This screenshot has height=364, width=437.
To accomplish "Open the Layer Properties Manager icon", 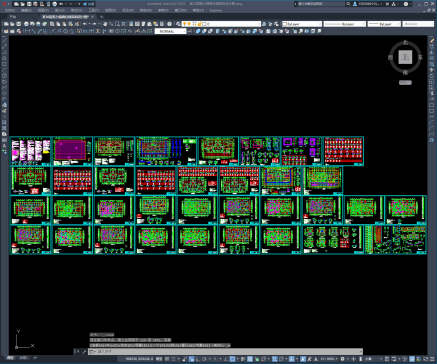I will [179, 24].
